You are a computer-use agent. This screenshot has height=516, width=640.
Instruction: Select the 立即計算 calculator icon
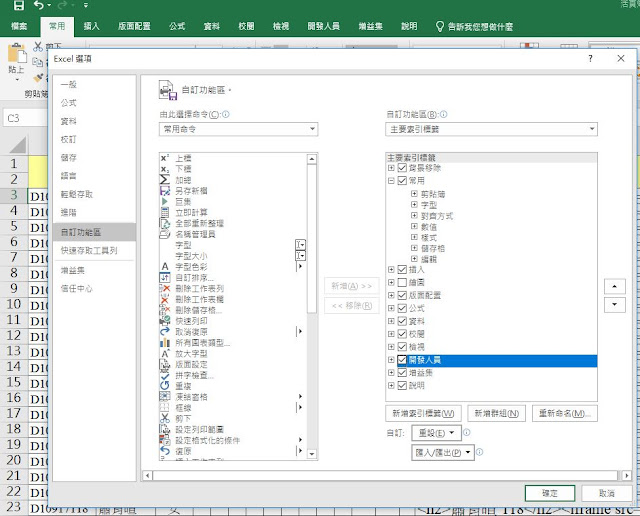[164, 212]
